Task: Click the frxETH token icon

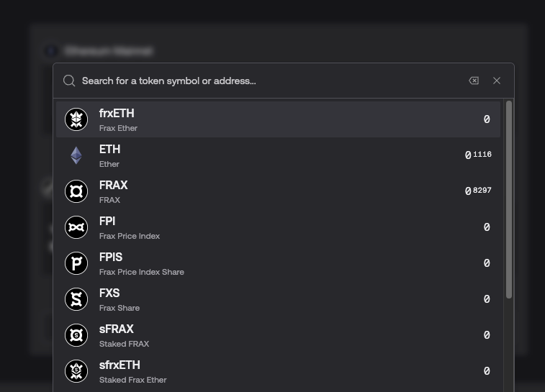Action: click(76, 119)
